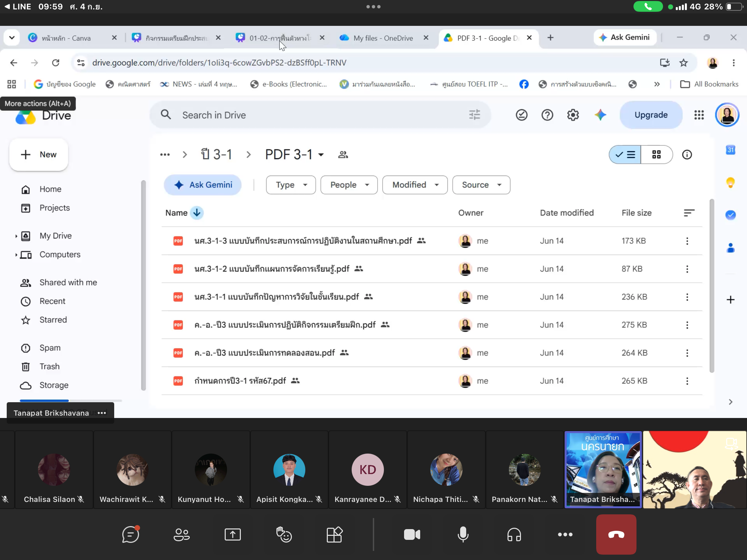The width and height of the screenshot is (747, 560).
Task: Expand the Type filter dropdown
Action: 291,185
